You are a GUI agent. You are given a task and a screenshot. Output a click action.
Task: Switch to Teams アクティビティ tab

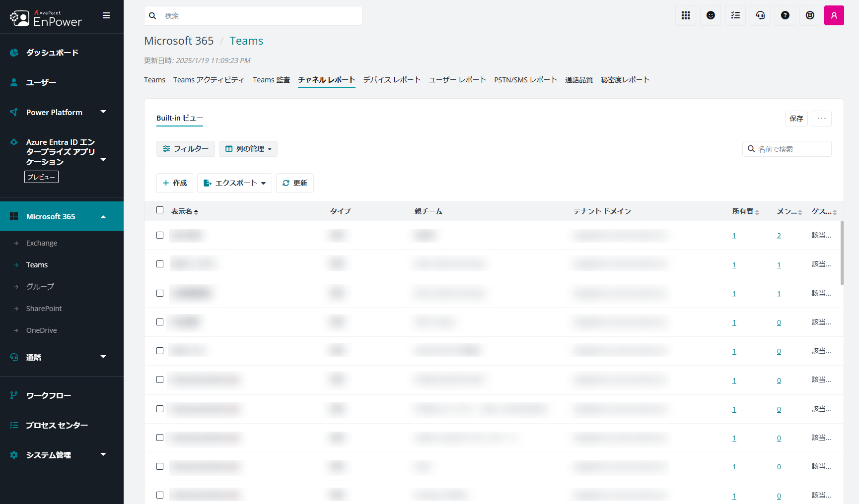209,80
